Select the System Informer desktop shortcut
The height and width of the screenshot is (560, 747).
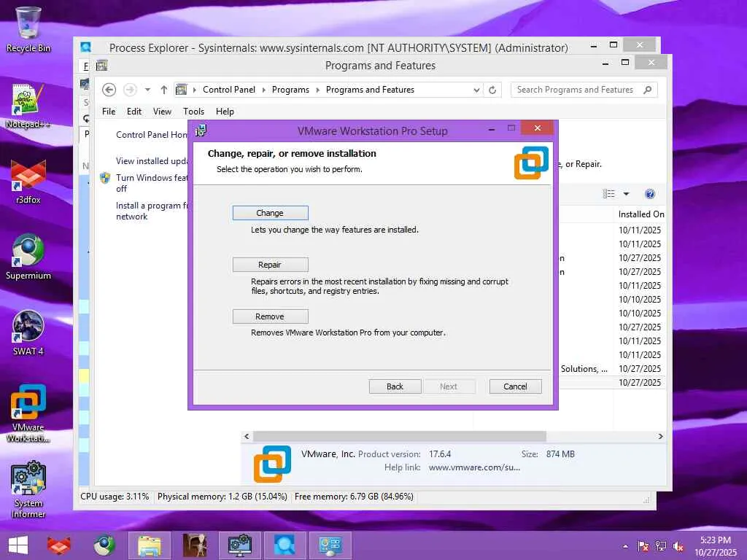pos(28,489)
